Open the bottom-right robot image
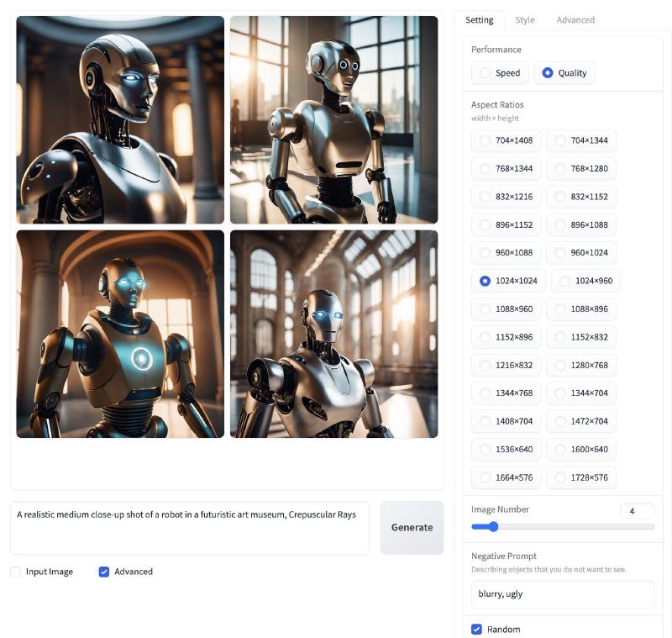Viewport: 672px width, 638px height. point(333,334)
